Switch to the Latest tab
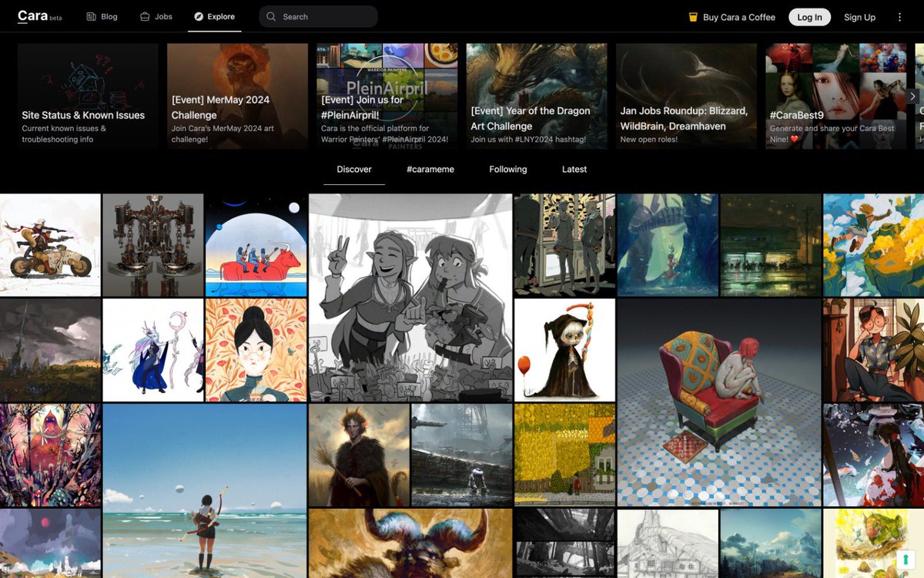Viewport: 924px width, 578px height. (x=574, y=170)
